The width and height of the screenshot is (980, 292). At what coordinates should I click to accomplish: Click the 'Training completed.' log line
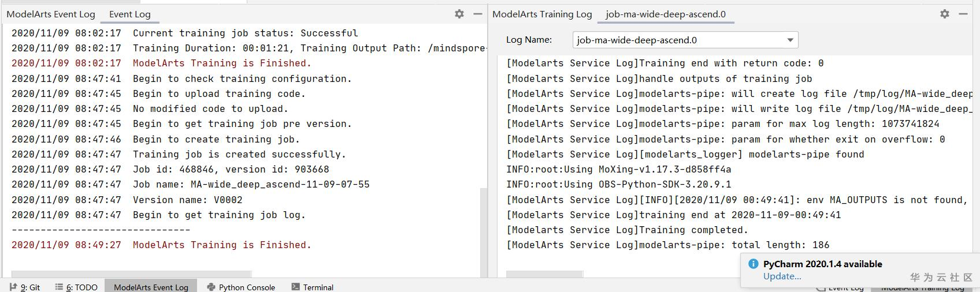click(627, 230)
